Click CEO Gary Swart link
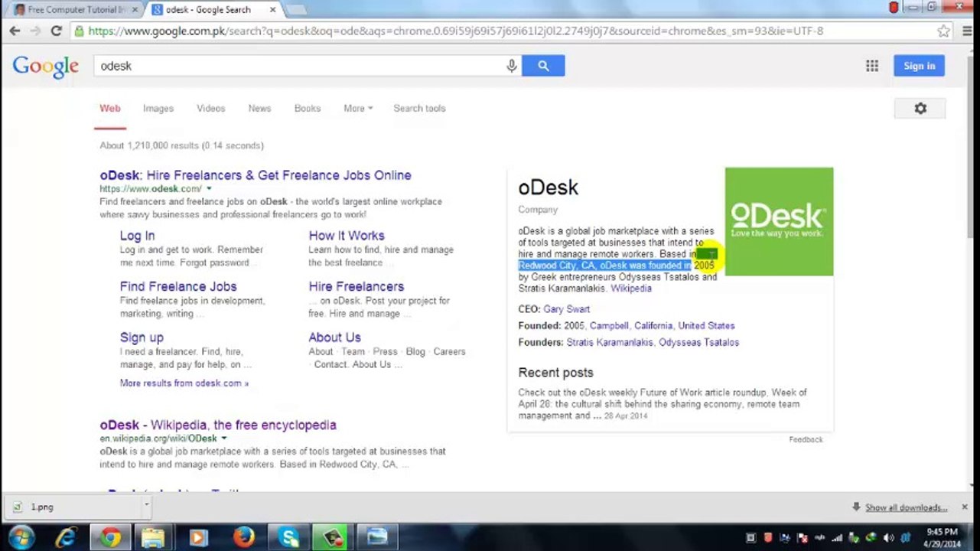The image size is (980, 551). point(566,309)
